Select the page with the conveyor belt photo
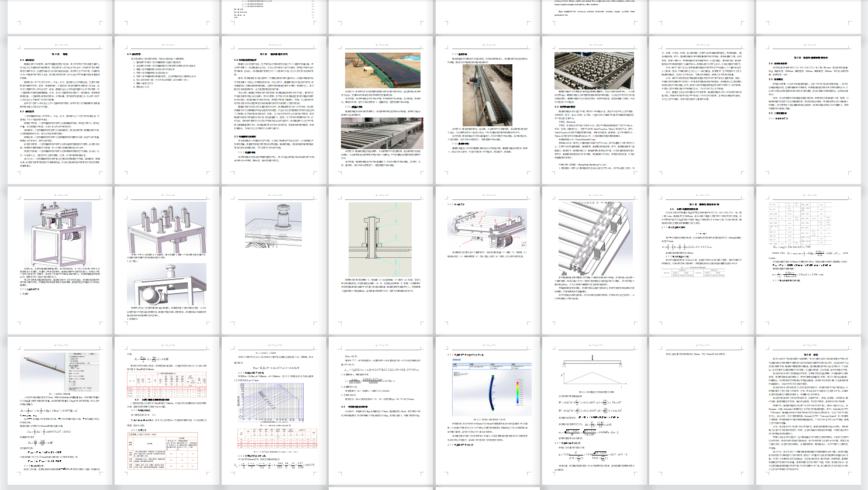This screenshot has height=490, width=868. click(x=382, y=109)
